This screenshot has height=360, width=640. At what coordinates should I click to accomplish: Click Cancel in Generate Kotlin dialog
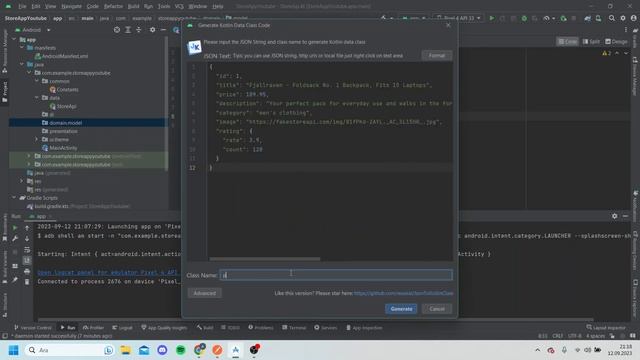437,309
